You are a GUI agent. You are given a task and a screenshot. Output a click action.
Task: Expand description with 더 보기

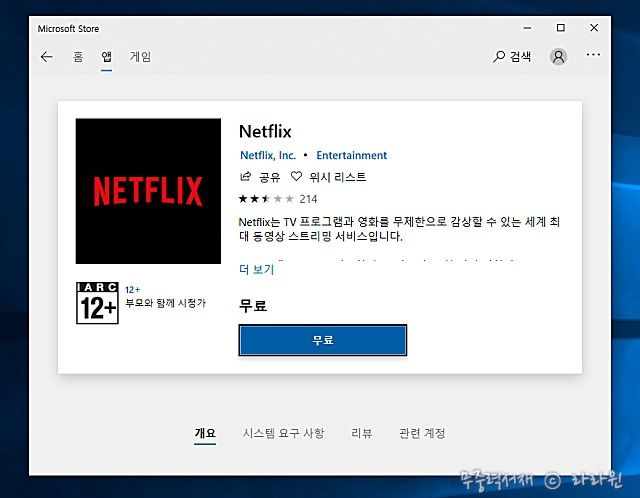(256, 269)
